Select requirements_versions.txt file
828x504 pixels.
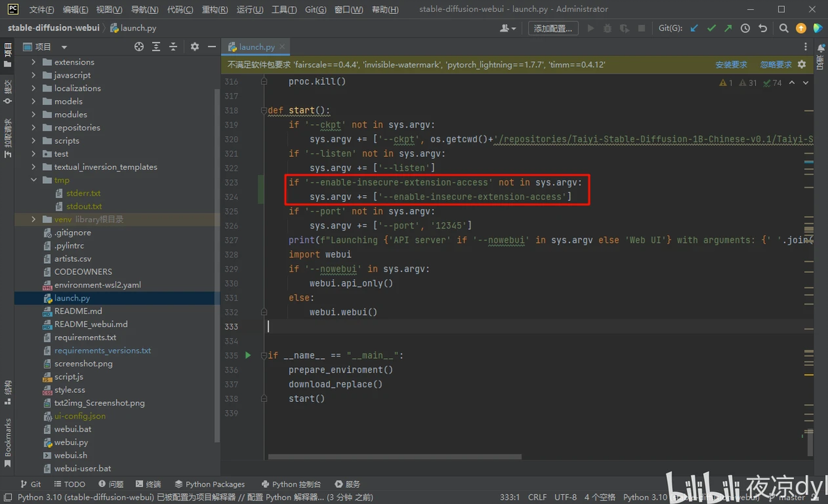102,351
